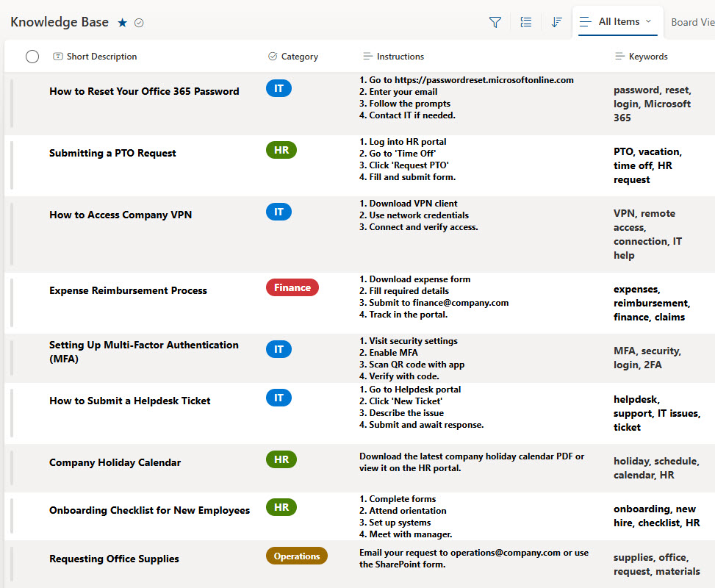The image size is (715, 588).
Task: Select the All Items view tab
Action: coord(617,21)
